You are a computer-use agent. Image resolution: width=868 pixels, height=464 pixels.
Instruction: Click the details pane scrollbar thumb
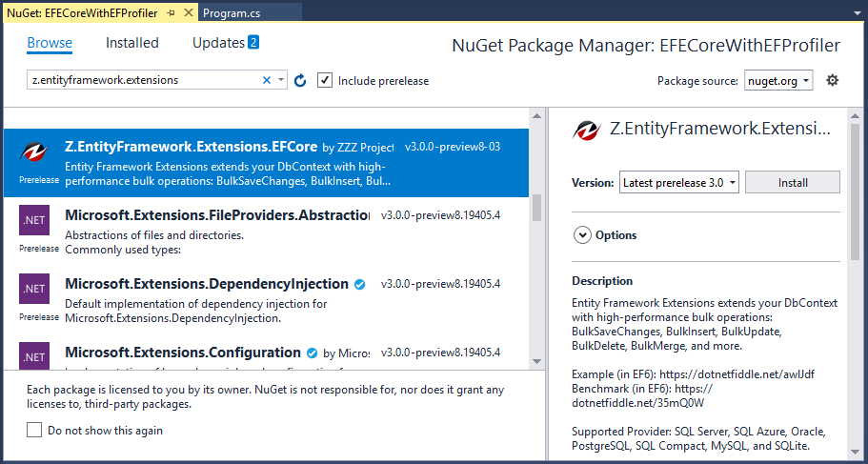click(x=856, y=191)
